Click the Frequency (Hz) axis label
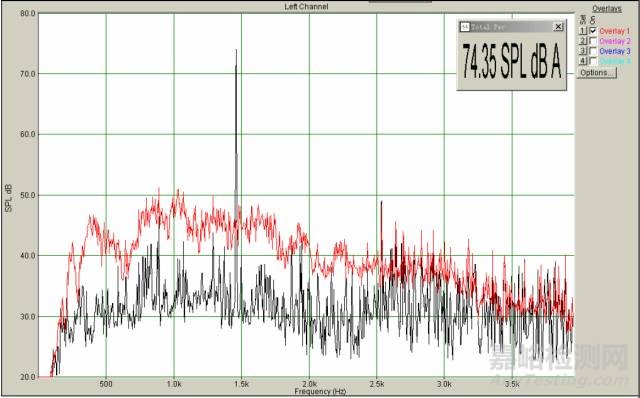This screenshot has height=398, width=640. tap(320, 391)
